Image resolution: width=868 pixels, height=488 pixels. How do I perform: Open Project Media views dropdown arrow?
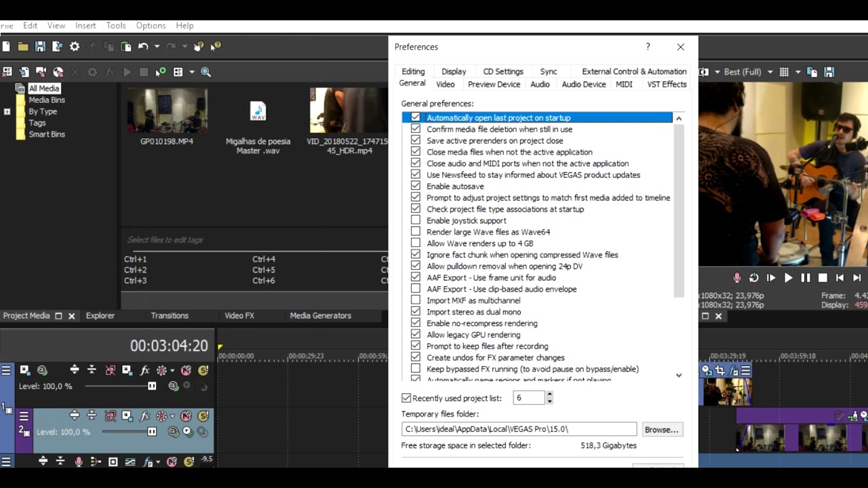pos(192,72)
